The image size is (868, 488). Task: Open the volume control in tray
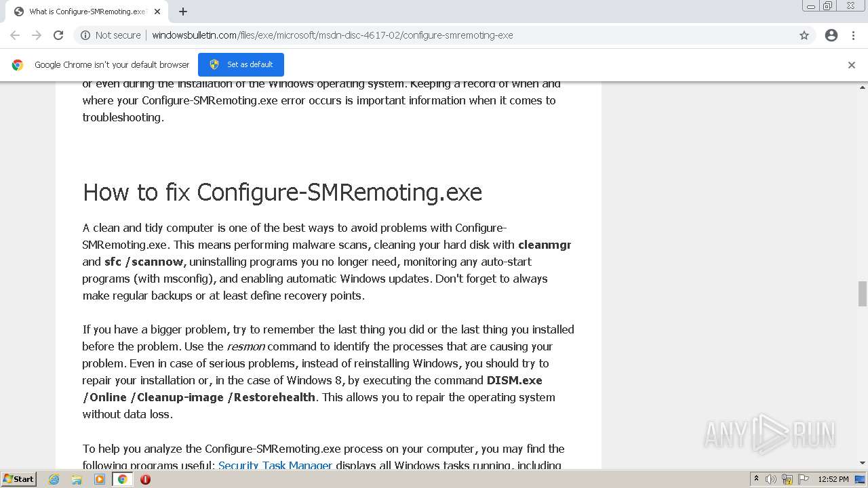tap(771, 479)
